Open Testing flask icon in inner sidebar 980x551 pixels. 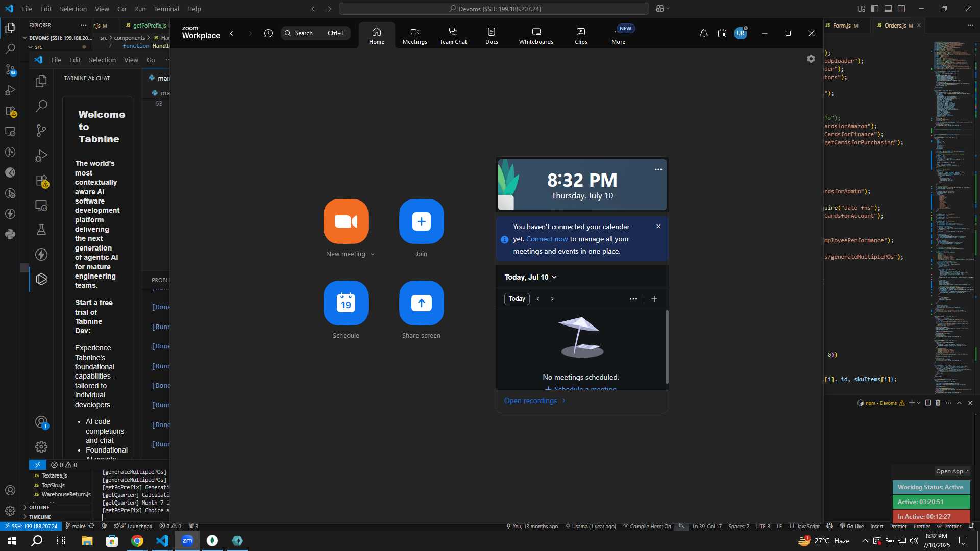41,230
